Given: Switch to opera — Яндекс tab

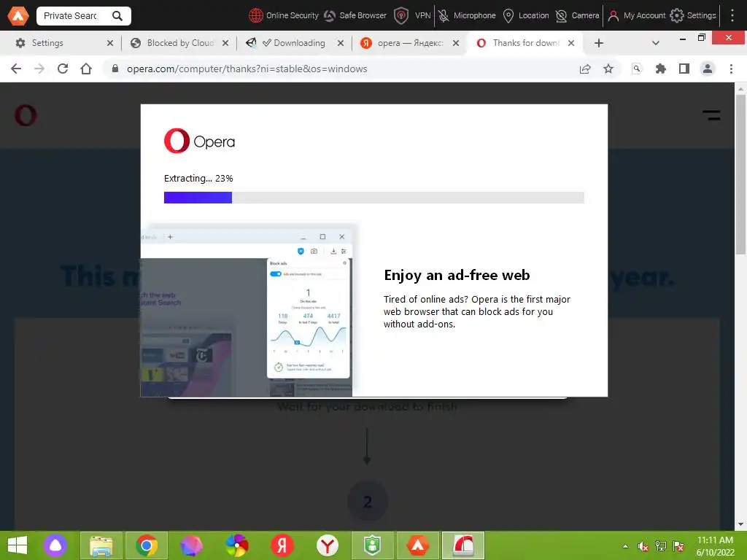Looking at the screenshot, I should (409, 43).
